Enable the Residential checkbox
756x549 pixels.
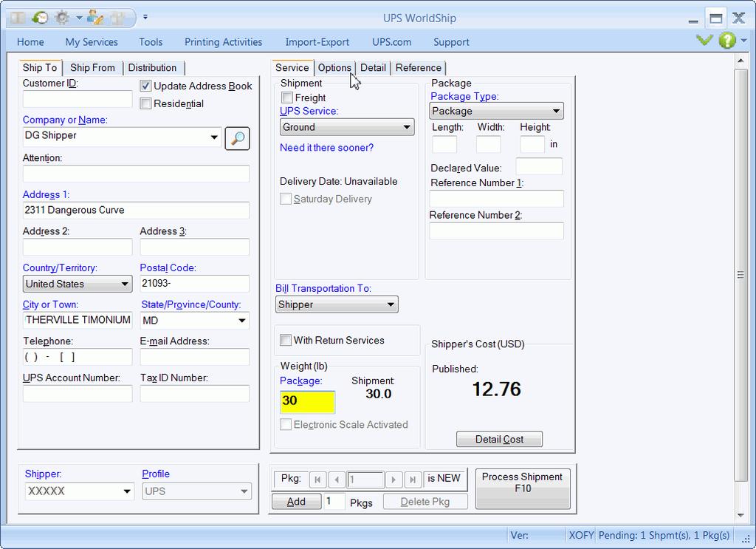point(145,103)
